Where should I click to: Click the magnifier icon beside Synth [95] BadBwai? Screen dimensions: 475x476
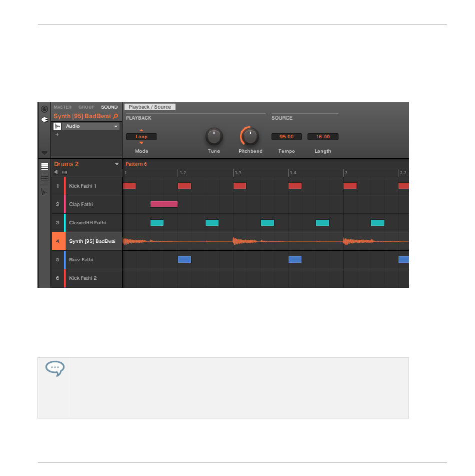point(115,116)
